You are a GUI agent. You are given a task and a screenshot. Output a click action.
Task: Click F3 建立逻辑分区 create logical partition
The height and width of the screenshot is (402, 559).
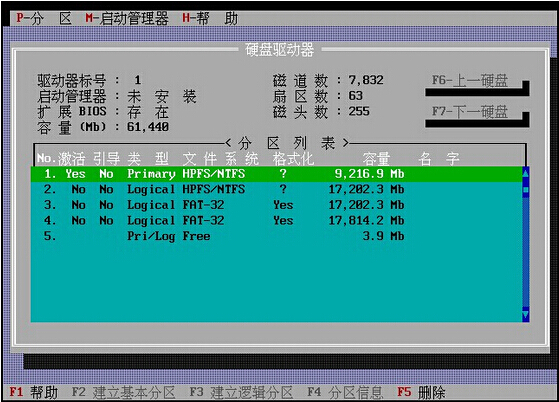point(241,392)
